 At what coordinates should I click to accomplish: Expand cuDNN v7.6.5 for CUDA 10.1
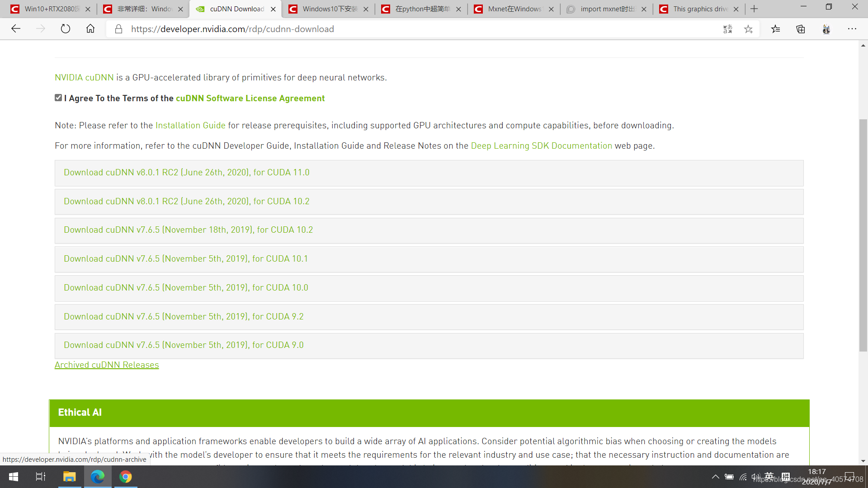click(186, 259)
